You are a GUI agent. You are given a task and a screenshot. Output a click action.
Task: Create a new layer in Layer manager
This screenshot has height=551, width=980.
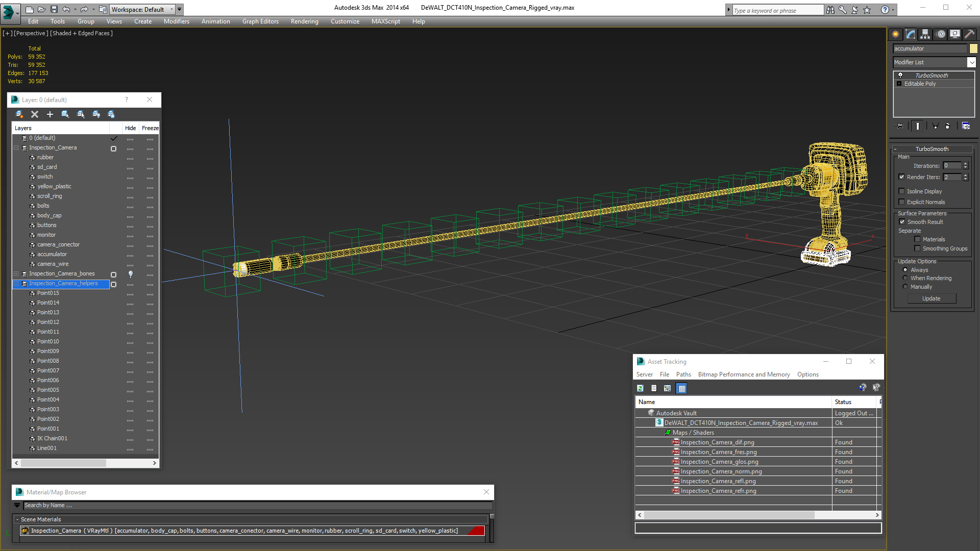pyautogui.click(x=19, y=114)
